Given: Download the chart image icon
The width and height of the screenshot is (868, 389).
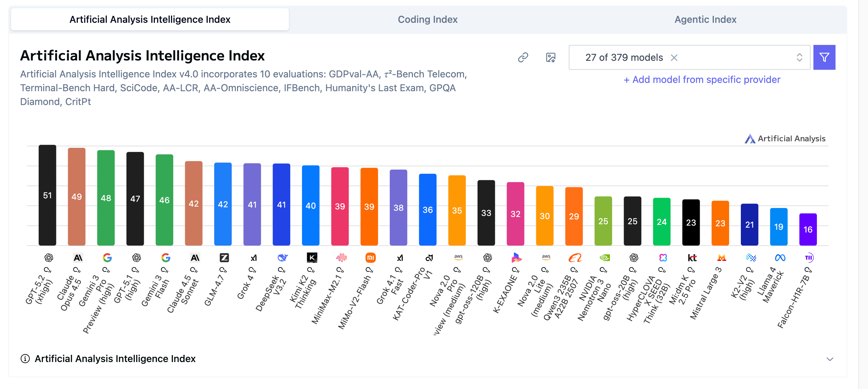Looking at the screenshot, I should 550,57.
